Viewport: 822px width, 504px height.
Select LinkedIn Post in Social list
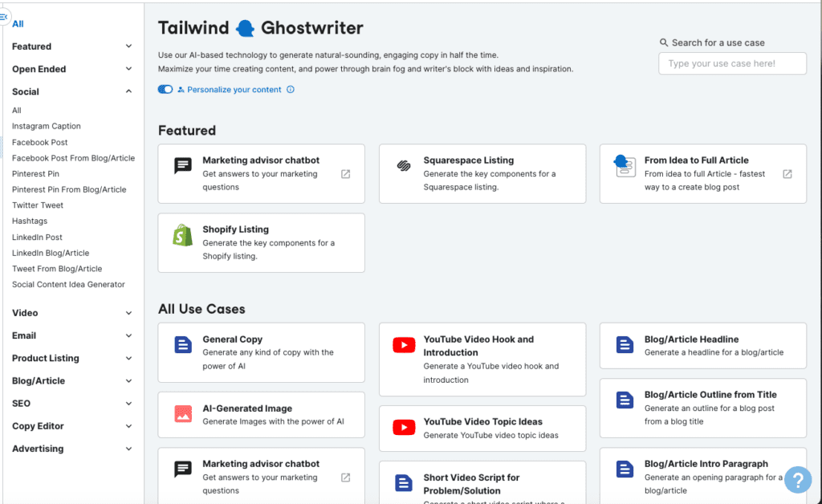(37, 238)
